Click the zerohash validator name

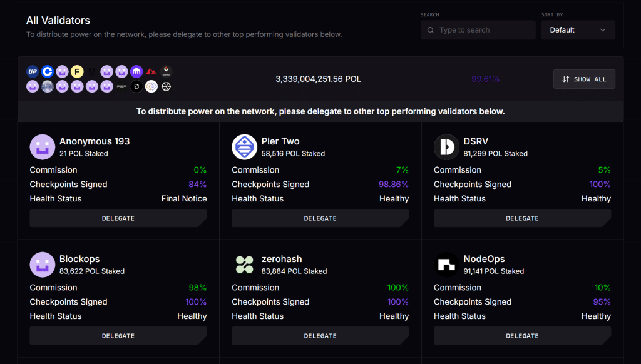pos(282,259)
